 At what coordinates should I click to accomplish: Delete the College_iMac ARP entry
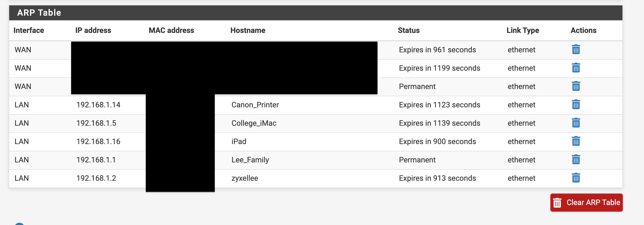click(576, 123)
